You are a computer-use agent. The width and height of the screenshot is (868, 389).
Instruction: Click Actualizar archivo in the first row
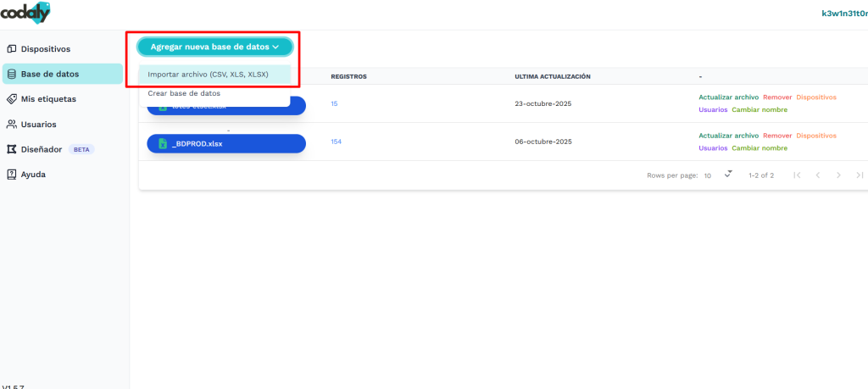click(x=728, y=97)
